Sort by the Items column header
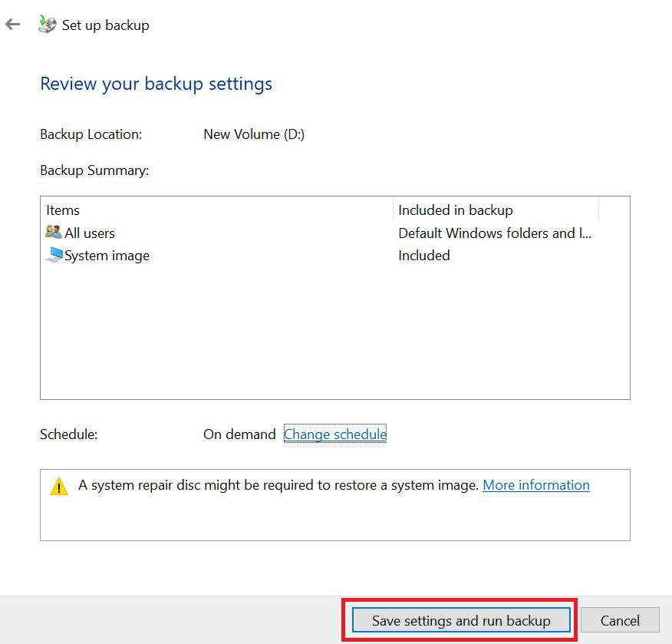Image resolution: width=672 pixels, height=644 pixels. click(217, 210)
